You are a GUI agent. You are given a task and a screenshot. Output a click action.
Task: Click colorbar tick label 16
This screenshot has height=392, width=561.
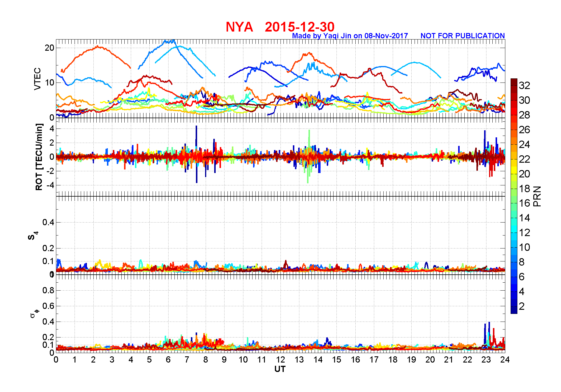[x=524, y=203]
